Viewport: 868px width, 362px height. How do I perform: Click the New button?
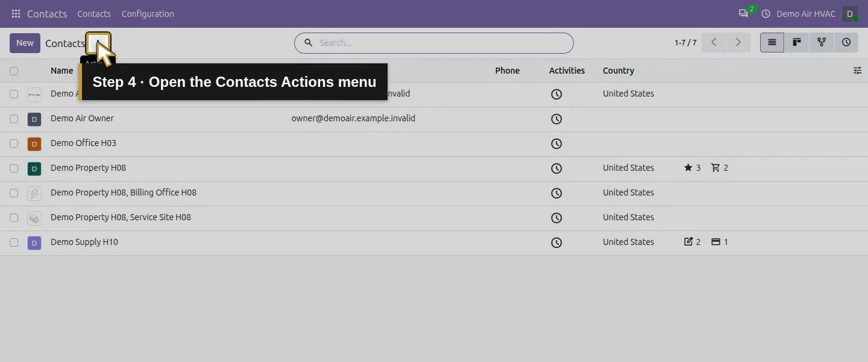(25, 43)
